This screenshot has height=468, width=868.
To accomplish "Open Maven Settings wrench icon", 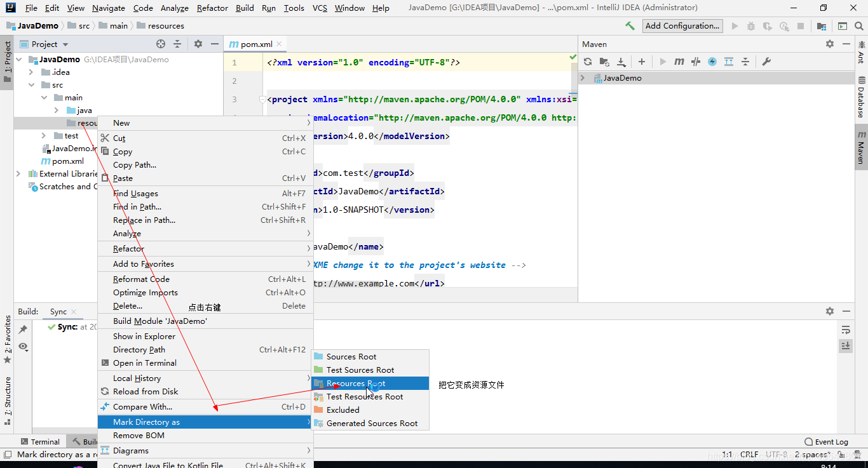I will pos(766,62).
